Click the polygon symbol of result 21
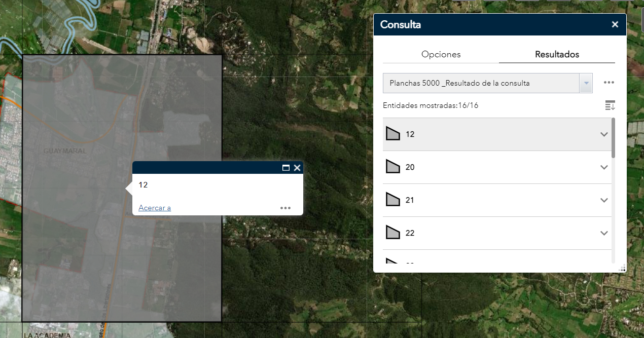 (x=393, y=200)
